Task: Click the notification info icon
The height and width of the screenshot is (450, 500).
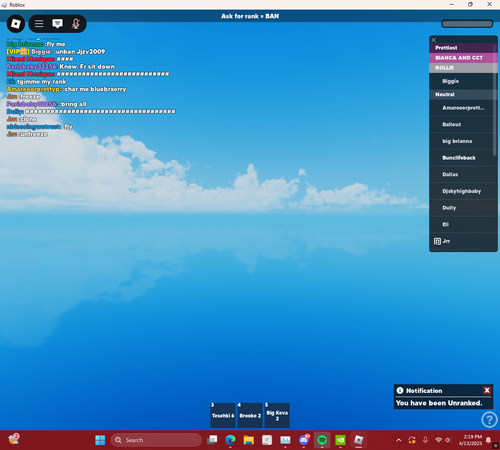Action: point(400,390)
